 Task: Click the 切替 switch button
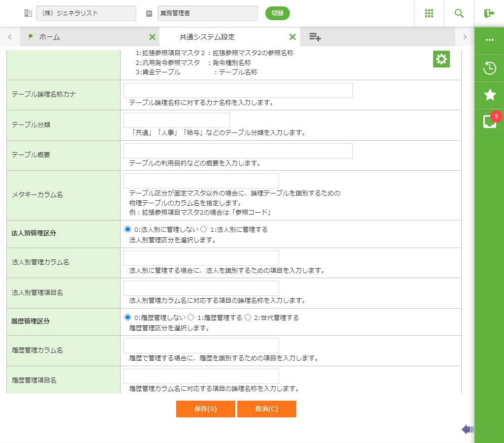tap(278, 13)
